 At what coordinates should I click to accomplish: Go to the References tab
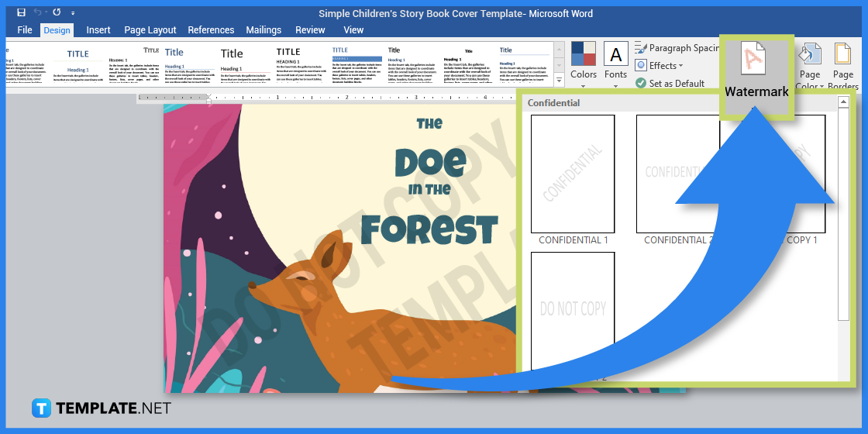coord(211,30)
